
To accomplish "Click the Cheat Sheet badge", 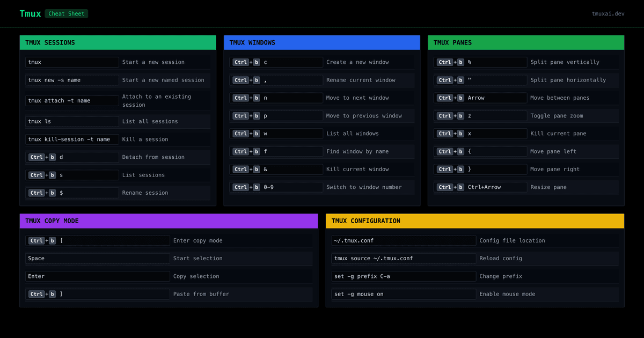I will (66, 13).
